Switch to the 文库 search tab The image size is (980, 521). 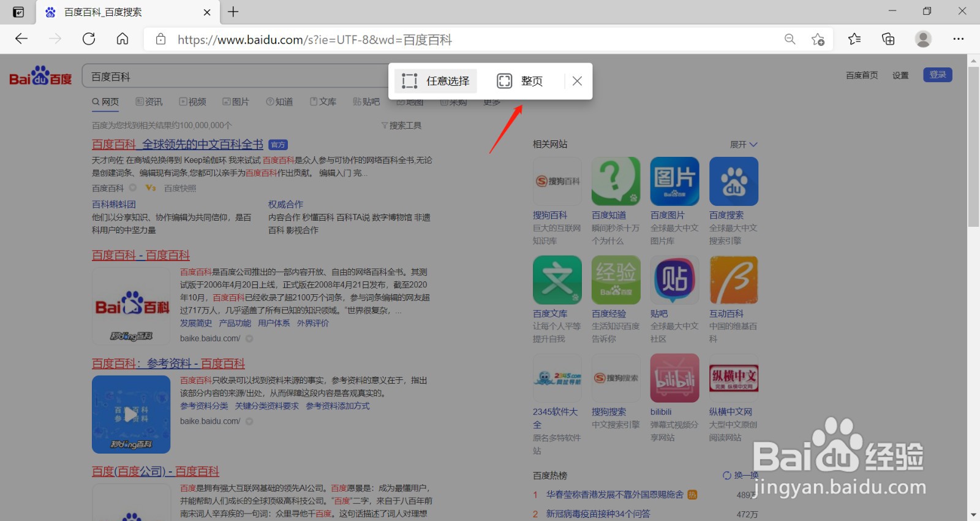pos(323,102)
